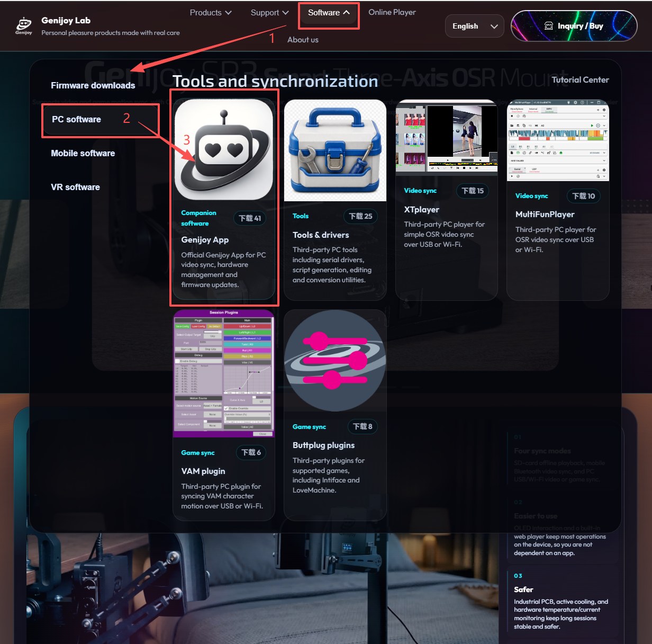Viewport: 652px width, 644px height.
Task: Click the XTplayer title
Action: [421, 209]
